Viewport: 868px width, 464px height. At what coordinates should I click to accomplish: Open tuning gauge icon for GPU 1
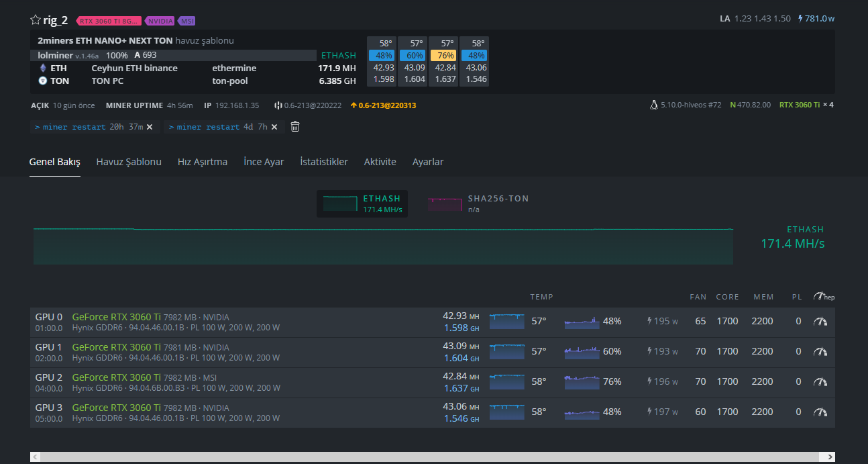coord(820,352)
